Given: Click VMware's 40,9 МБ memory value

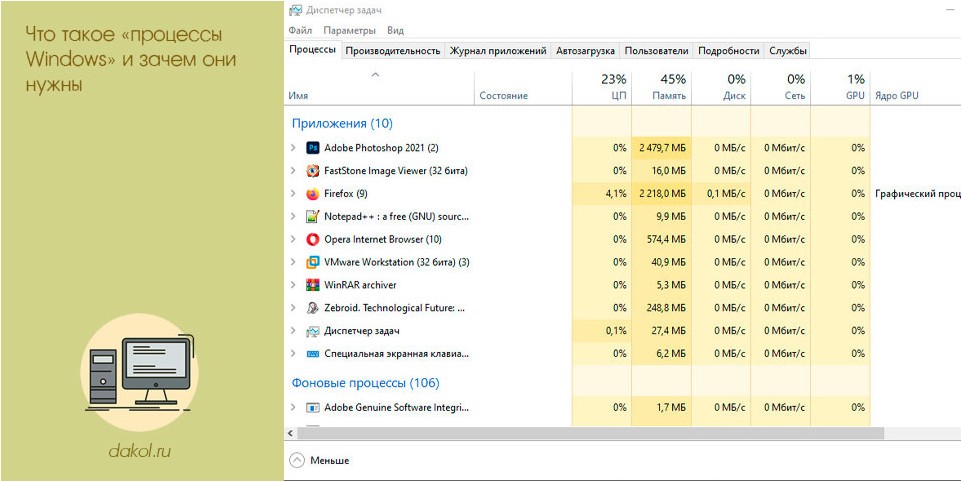Looking at the screenshot, I should coord(669,262).
